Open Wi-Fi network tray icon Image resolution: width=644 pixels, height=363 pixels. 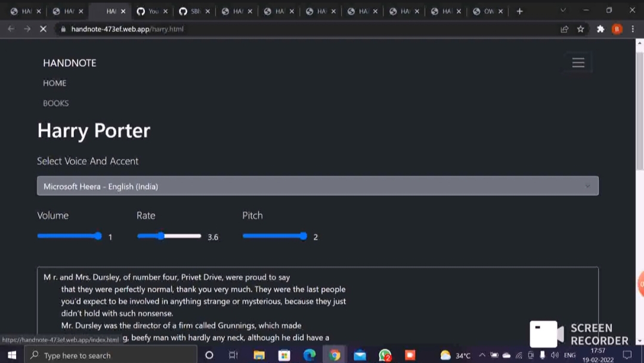coord(519,355)
